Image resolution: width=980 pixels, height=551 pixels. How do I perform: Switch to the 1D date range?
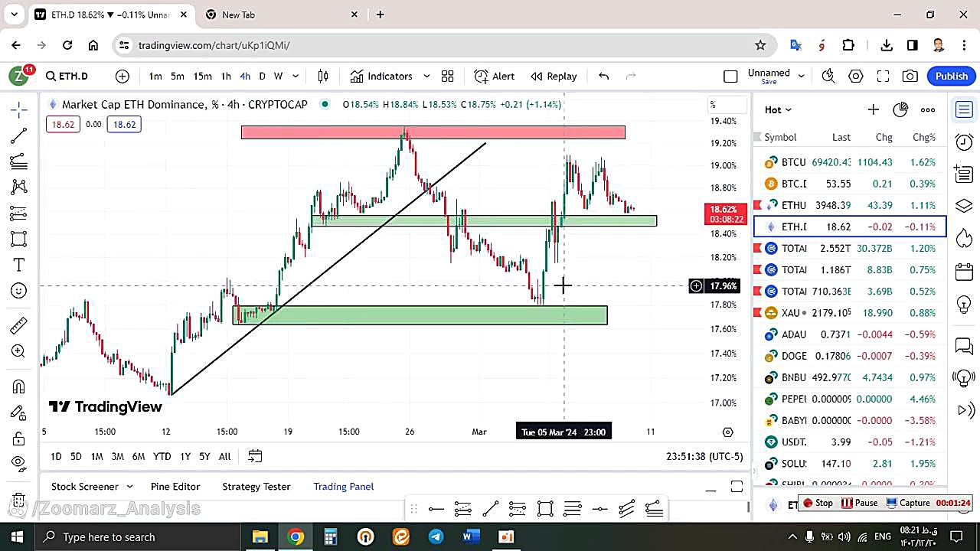56,456
